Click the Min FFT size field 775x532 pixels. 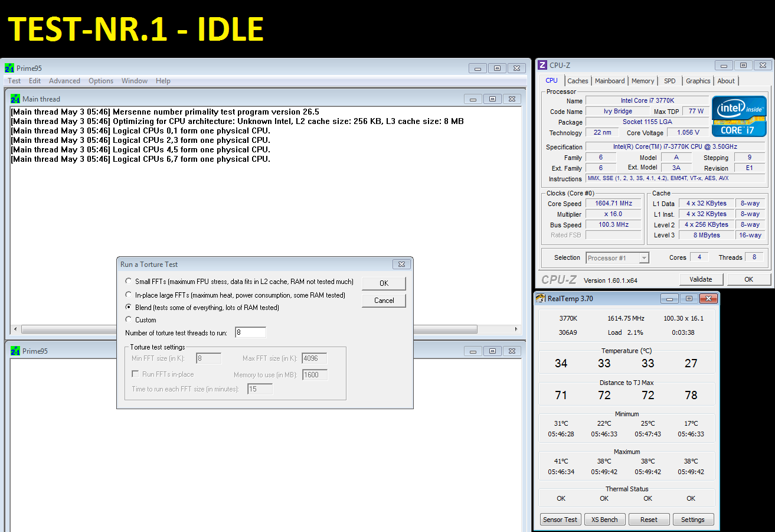click(x=209, y=358)
